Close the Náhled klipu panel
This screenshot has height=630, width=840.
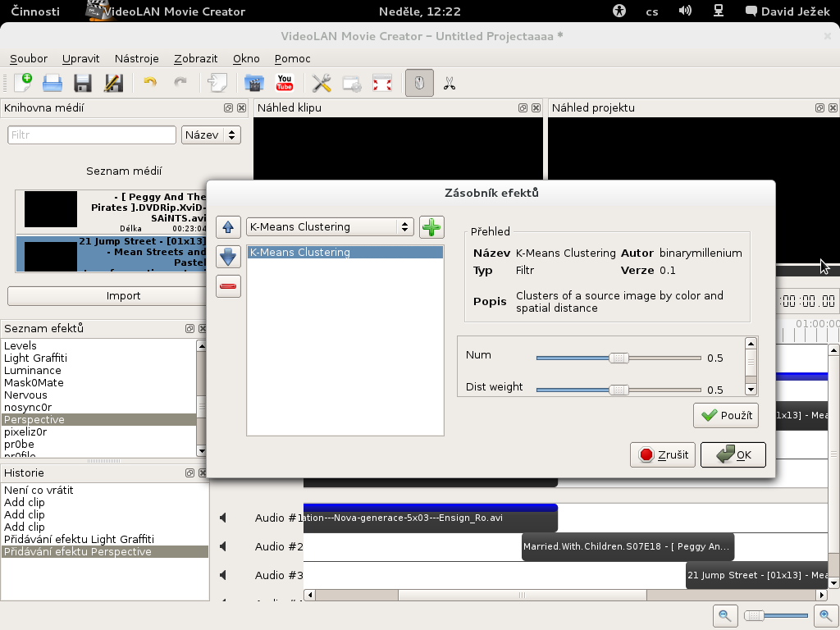coord(536,108)
